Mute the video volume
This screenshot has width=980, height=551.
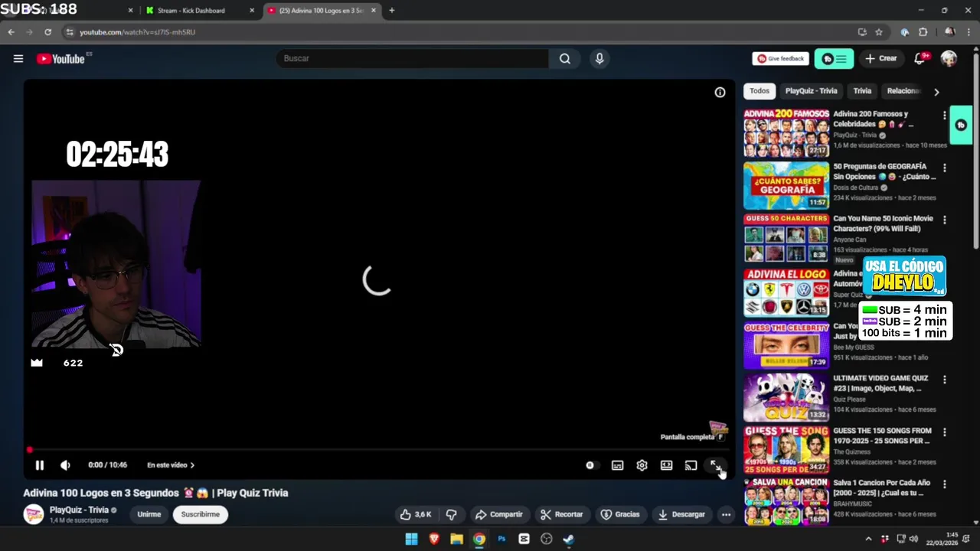click(65, 465)
